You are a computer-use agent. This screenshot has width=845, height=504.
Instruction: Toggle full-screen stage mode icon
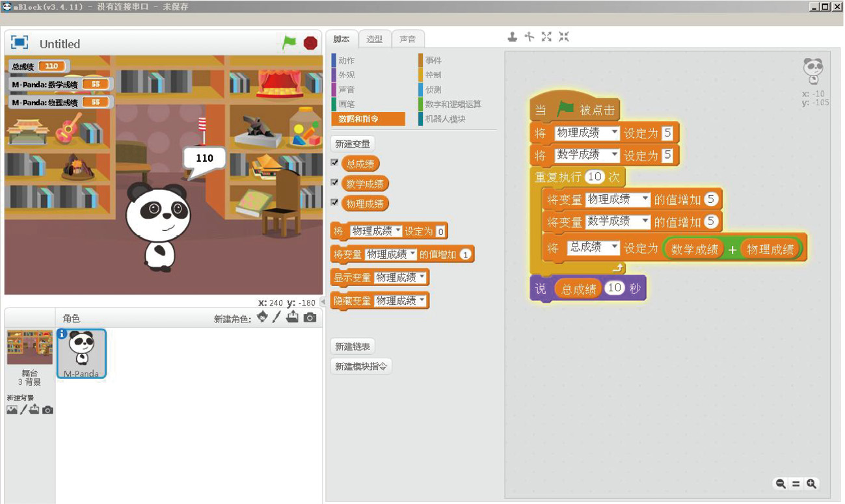point(20,43)
